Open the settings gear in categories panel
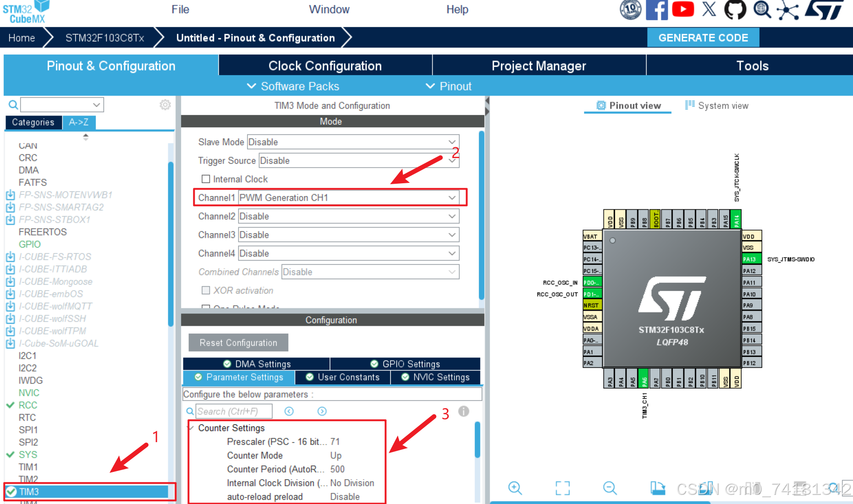The width and height of the screenshot is (853, 504). [165, 105]
